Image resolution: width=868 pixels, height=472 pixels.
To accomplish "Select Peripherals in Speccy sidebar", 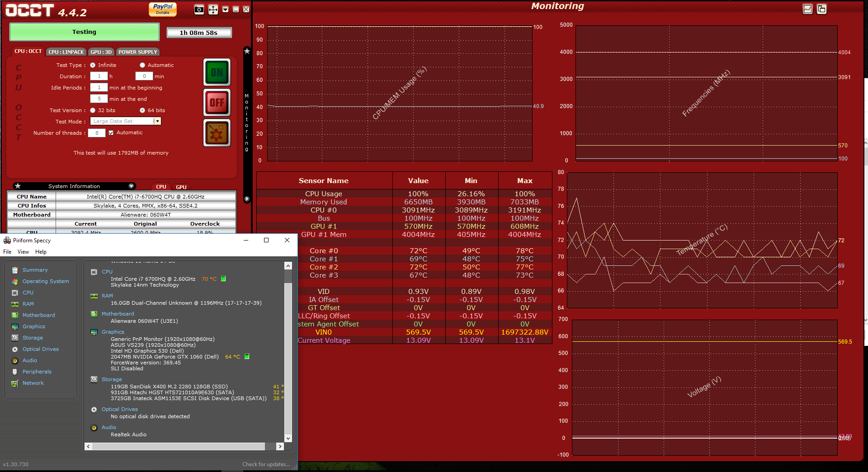I will [x=37, y=372].
